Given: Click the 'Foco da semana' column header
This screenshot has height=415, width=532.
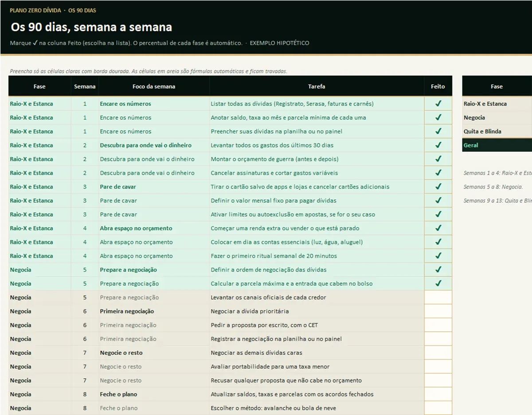Looking at the screenshot, I should (154, 86).
